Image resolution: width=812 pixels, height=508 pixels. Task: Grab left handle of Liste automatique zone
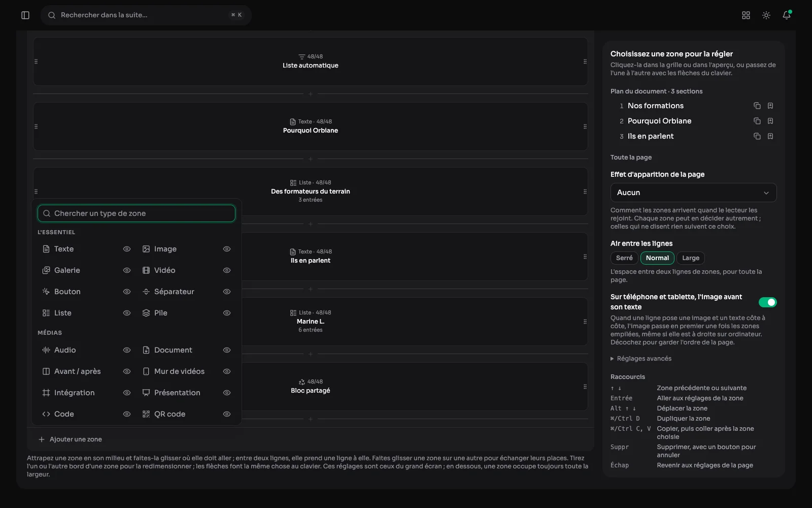click(36, 61)
